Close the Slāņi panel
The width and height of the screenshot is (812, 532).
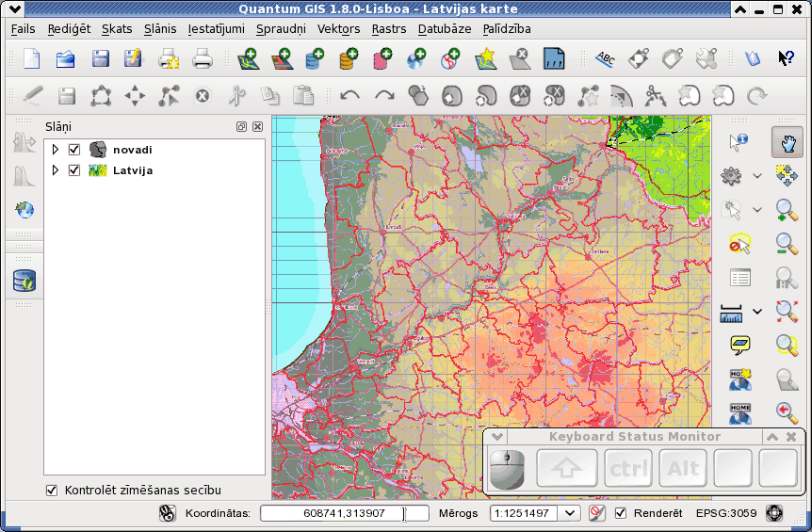(x=257, y=127)
